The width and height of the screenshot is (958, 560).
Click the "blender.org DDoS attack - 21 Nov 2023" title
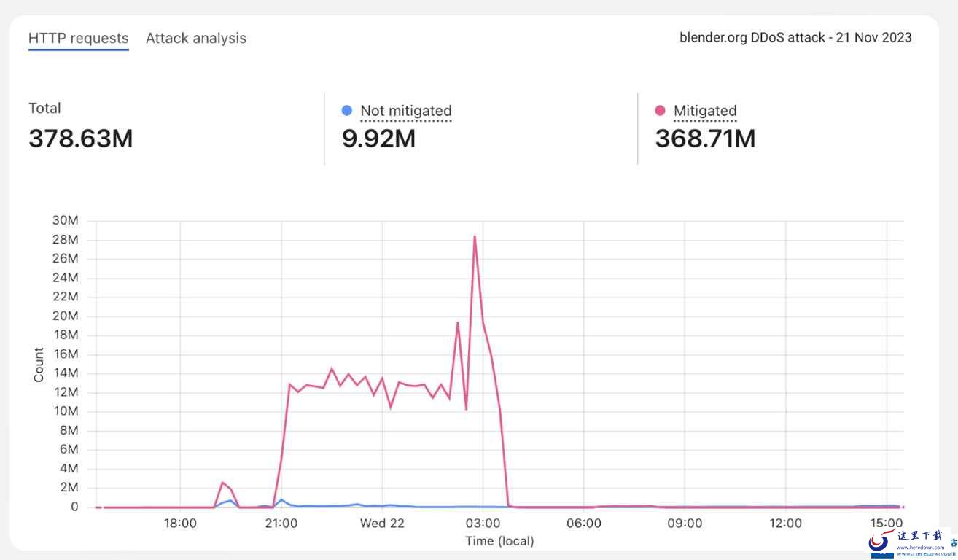point(795,38)
